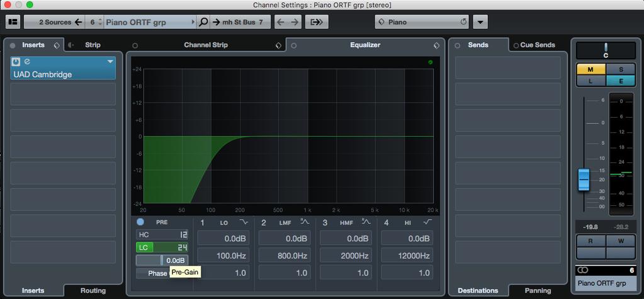Toggle the Mute (M) button
The height and width of the screenshot is (299, 644).
[x=591, y=69]
